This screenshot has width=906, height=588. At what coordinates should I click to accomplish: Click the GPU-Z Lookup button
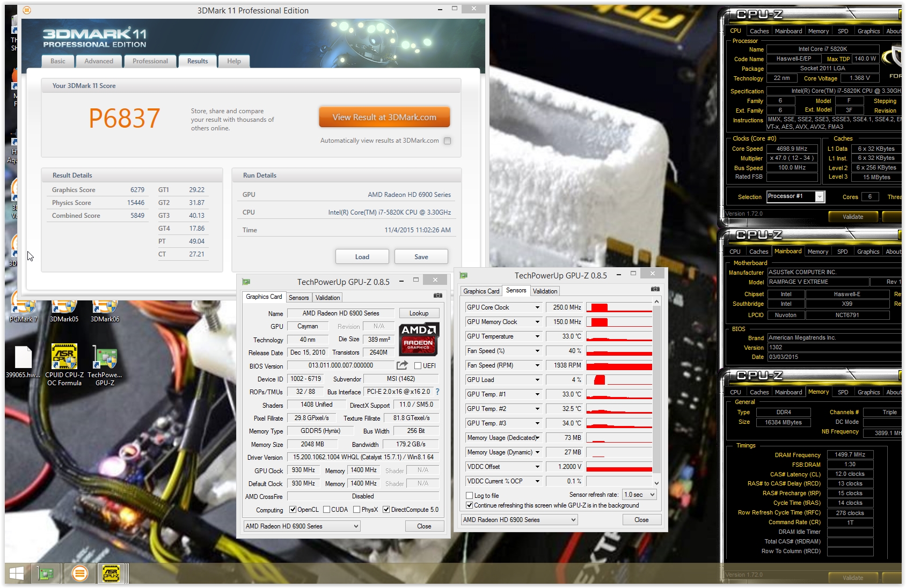tap(419, 313)
